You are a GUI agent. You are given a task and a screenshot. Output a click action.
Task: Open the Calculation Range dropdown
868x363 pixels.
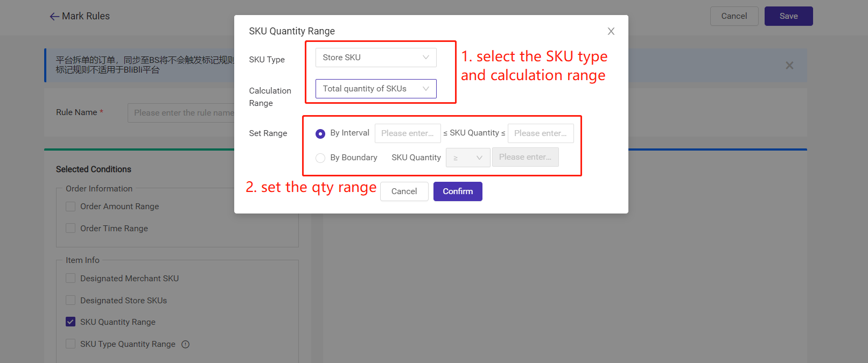pos(376,89)
